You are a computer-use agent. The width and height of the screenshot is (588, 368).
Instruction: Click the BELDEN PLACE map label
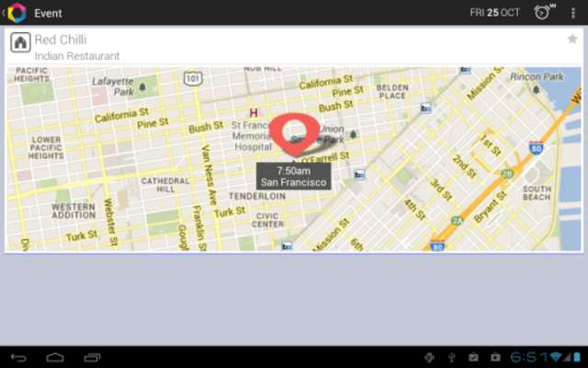392,92
